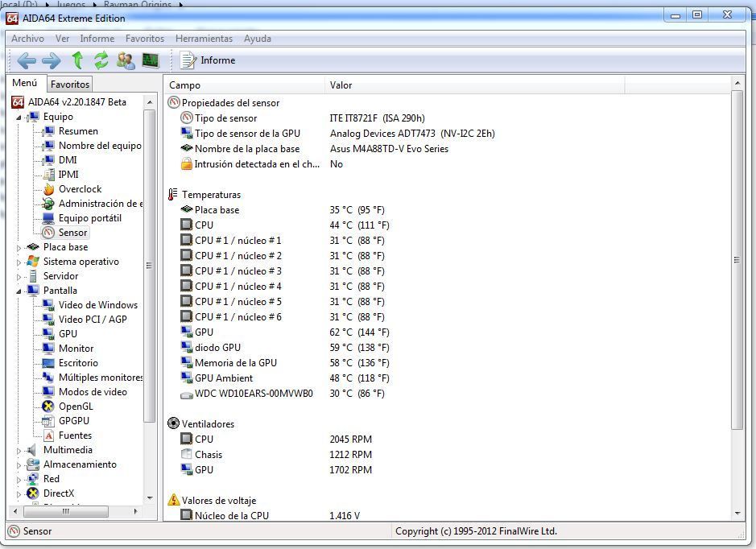Click the DirectX icon in the tree
This screenshot has width=756, height=549.
[x=33, y=493]
